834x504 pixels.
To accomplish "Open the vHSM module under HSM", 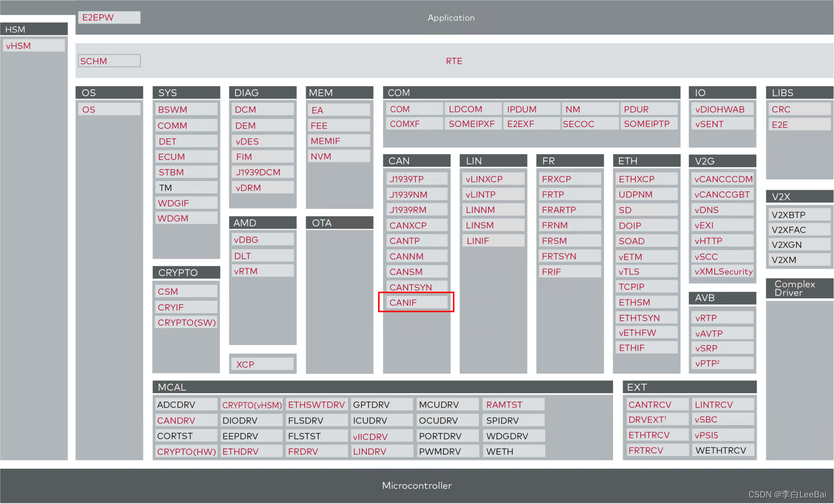I will coord(33,45).
